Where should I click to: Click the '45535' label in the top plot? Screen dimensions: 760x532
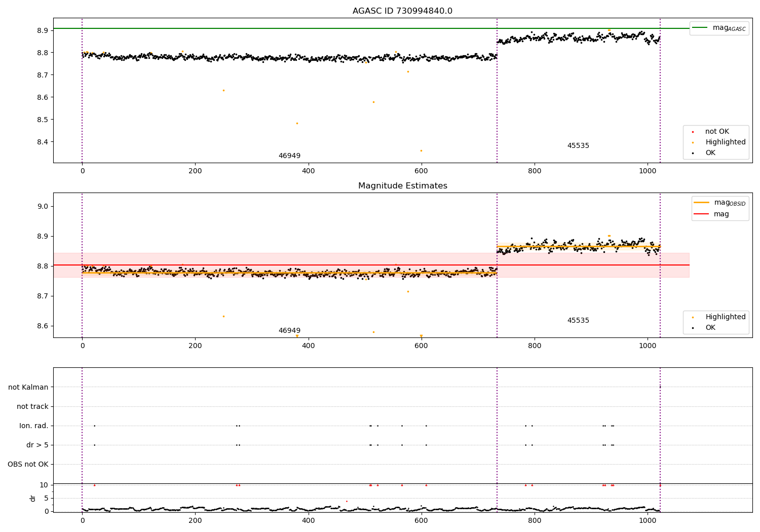tap(578, 146)
